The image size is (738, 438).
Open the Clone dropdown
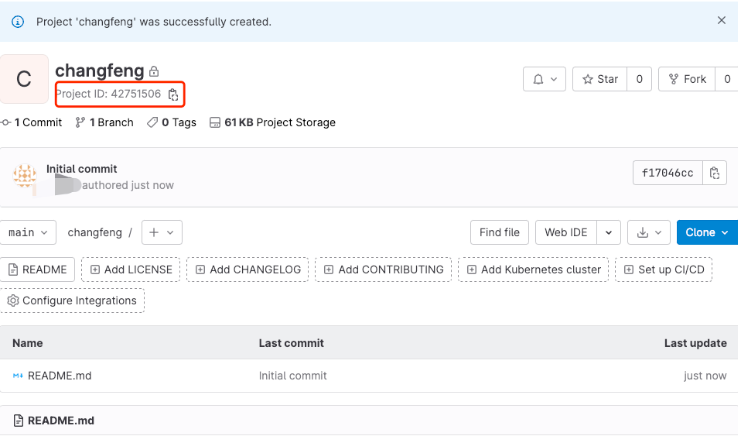pyautogui.click(x=707, y=232)
